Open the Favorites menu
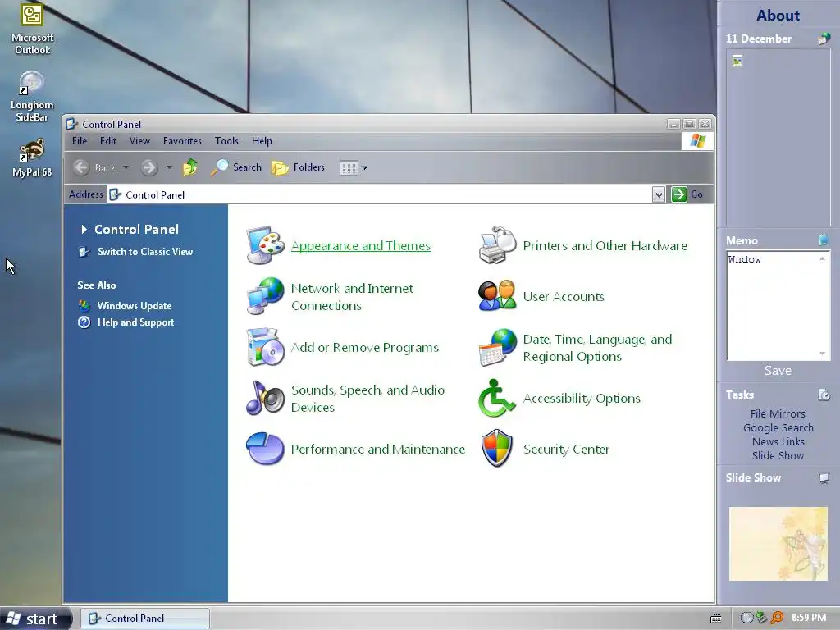Viewport: 840px width, 630px height. point(182,141)
